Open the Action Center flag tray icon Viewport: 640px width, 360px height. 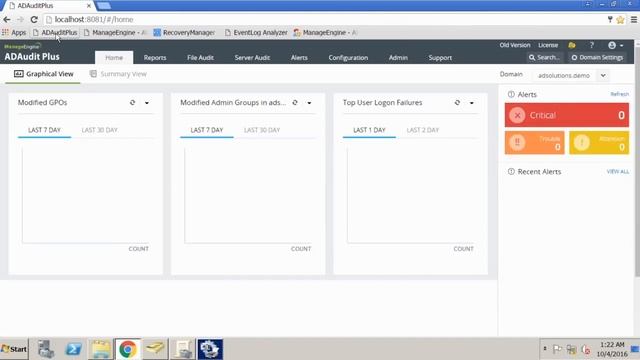pyautogui.click(x=557, y=349)
